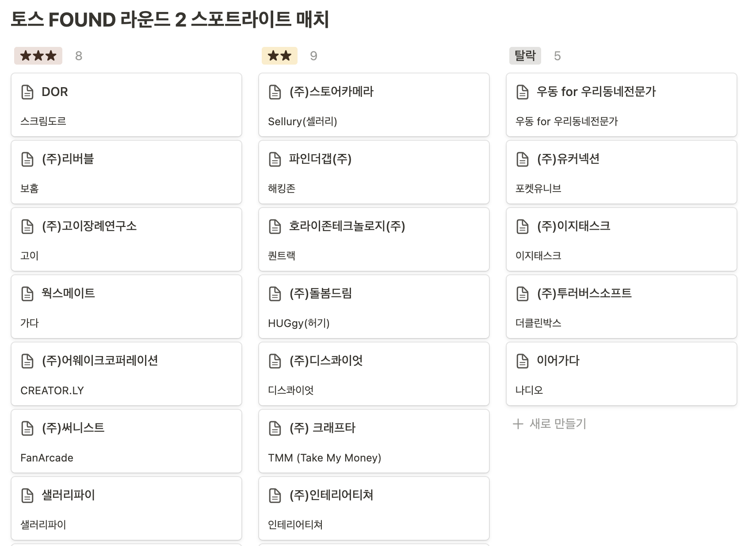Click the page icon next to 파인더갭(주)
This screenshot has width=756, height=546.
(275, 159)
